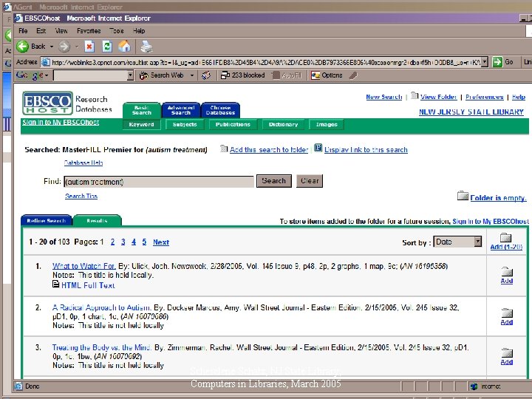The width and height of the screenshot is (532, 399).
Task: Open the Tools menu
Action: click(x=117, y=31)
